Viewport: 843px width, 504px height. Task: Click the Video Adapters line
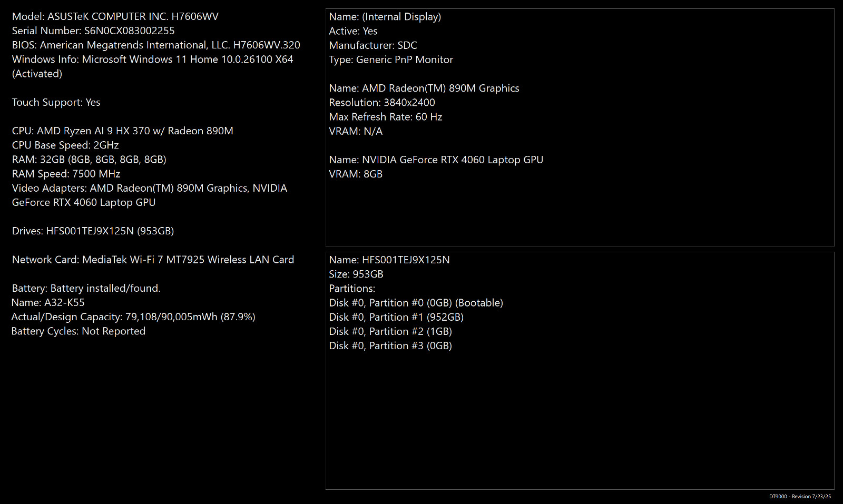pyautogui.click(x=150, y=188)
